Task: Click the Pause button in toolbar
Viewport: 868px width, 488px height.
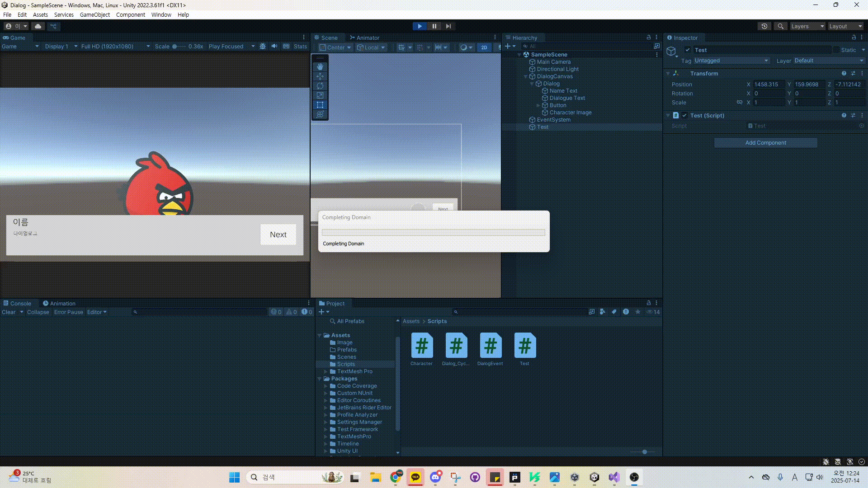Action: [x=434, y=26]
